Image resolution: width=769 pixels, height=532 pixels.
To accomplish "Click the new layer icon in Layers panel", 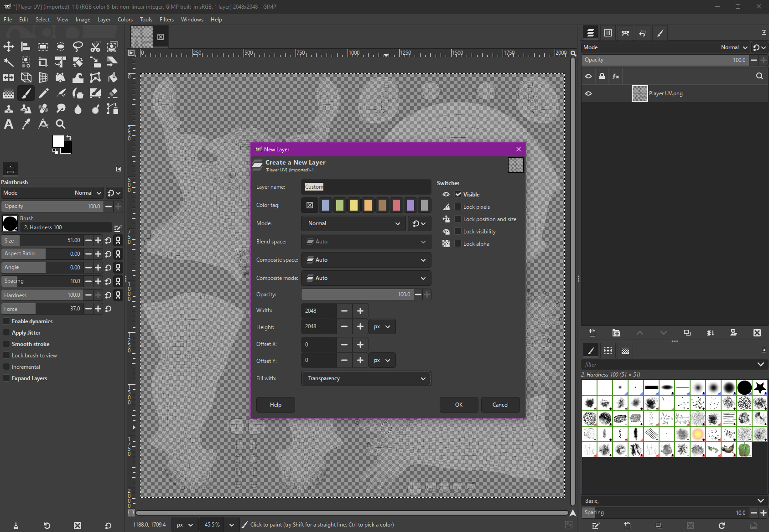I will 592,333.
